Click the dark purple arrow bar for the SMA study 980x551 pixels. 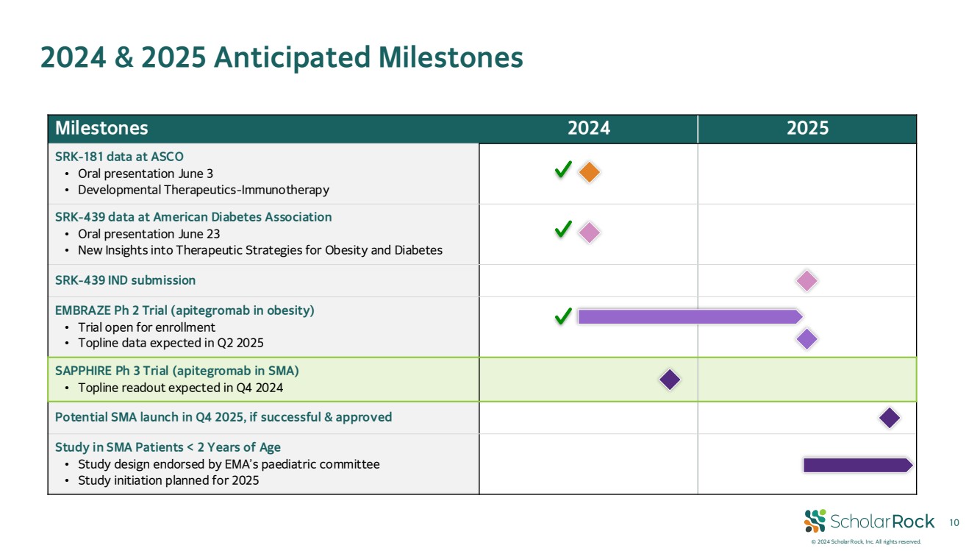(x=857, y=465)
